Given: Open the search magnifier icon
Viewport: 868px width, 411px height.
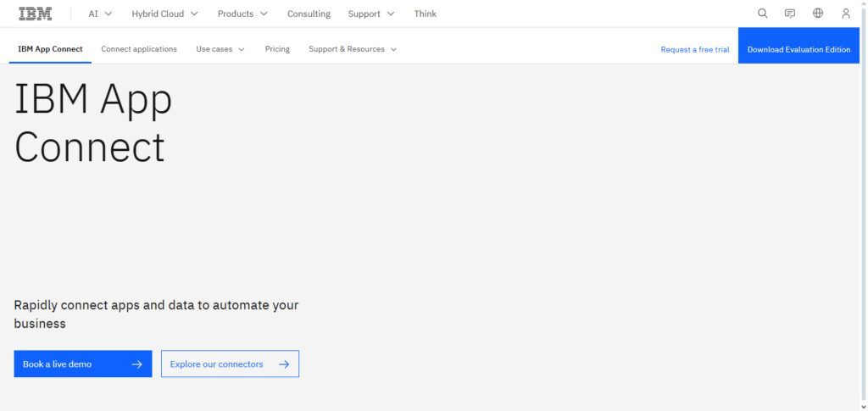Looking at the screenshot, I should [x=762, y=14].
